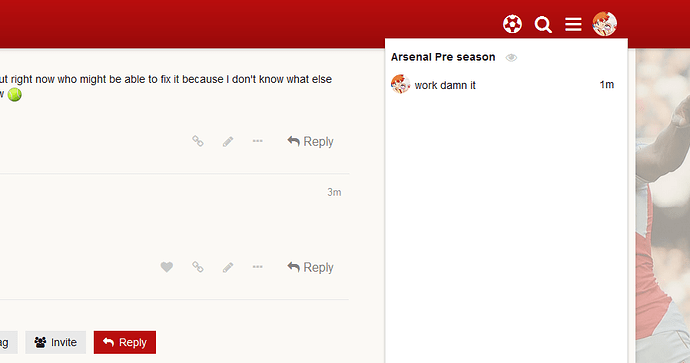Open the 'work damn it' message
Viewport: 690px width, 363px height.
(x=445, y=85)
